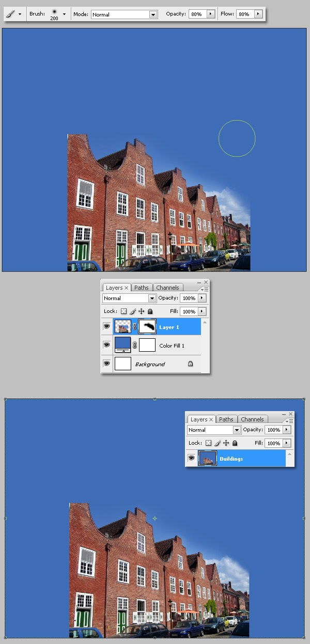
Task: Close the Layers tab in the lower panel
Action: click(211, 420)
